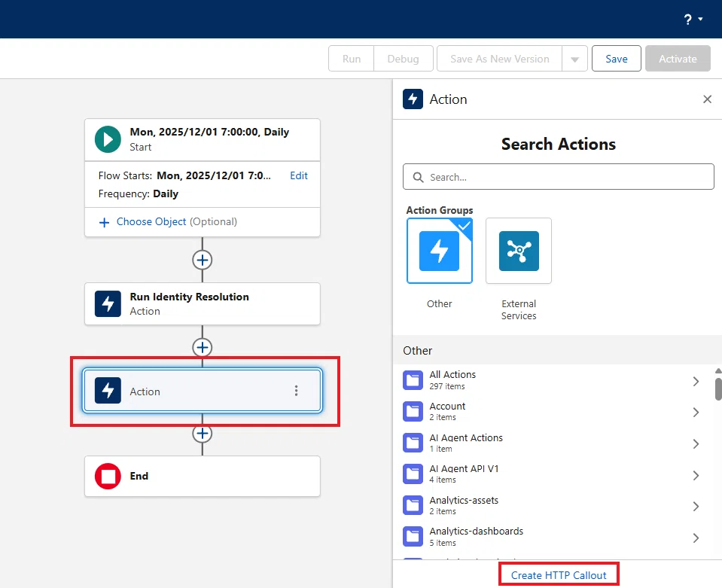Image resolution: width=722 pixels, height=588 pixels.
Task: Click the Analytics-assets folder icon
Action: 413,506
